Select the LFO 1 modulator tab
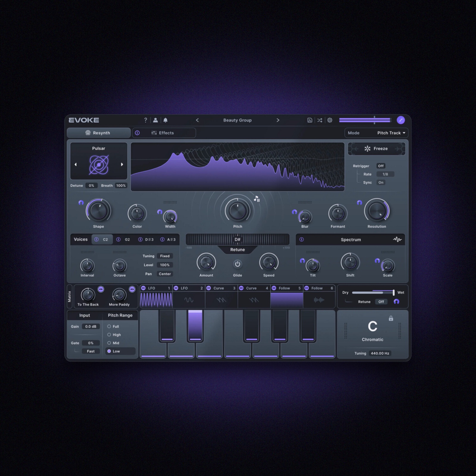This screenshot has width=476, height=476. point(156,288)
